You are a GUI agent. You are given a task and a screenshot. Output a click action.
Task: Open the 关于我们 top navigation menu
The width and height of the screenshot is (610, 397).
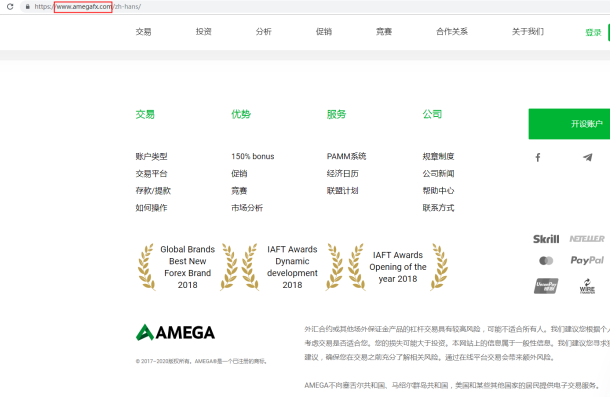coord(528,32)
